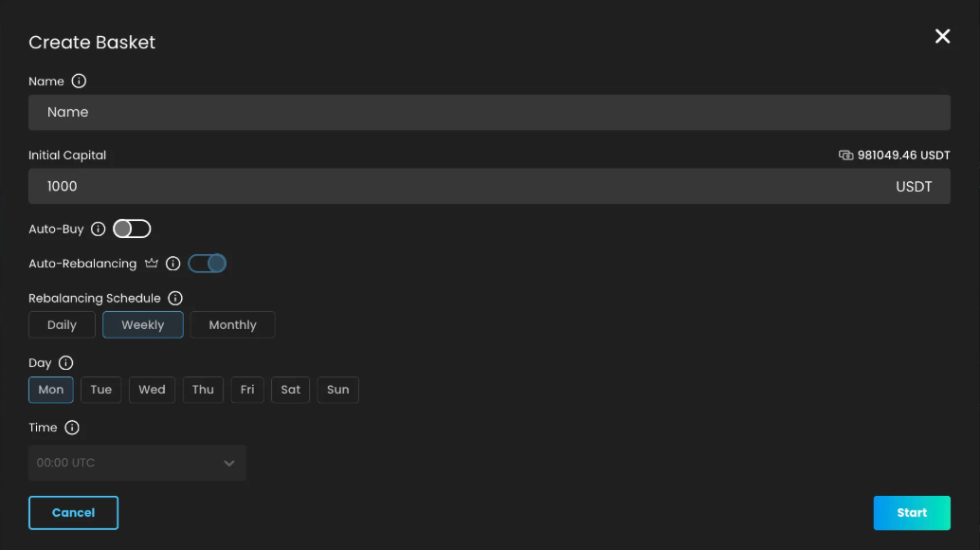Click the info icon next to Day

[65, 363]
